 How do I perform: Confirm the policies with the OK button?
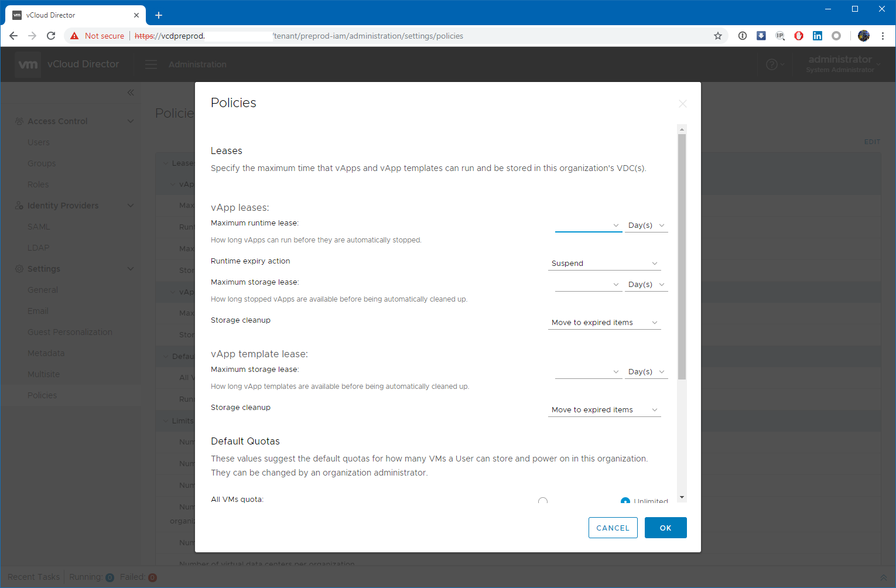(665, 528)
